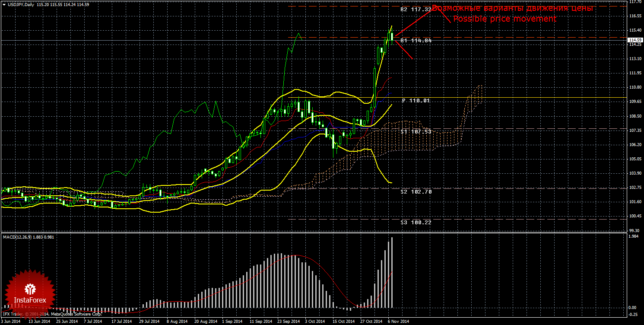Click the 1 Sep 2014 date marker
Viewport: 644px width, 325px height.
tap(232, 322)
